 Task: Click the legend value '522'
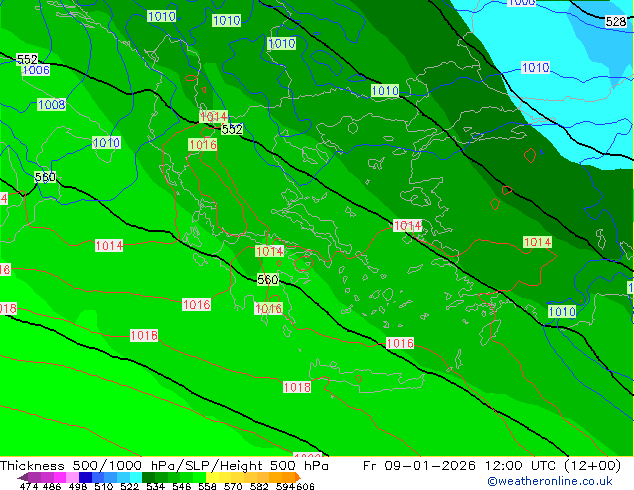(129, 486)
